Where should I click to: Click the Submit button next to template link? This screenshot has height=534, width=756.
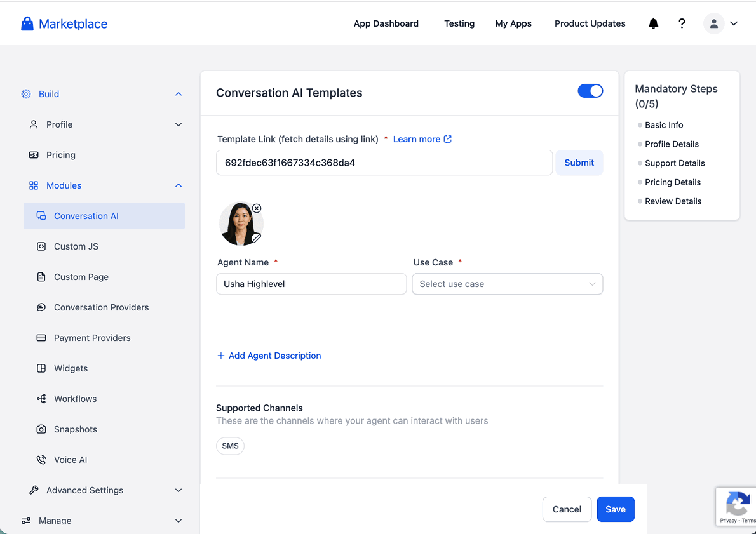579,163
